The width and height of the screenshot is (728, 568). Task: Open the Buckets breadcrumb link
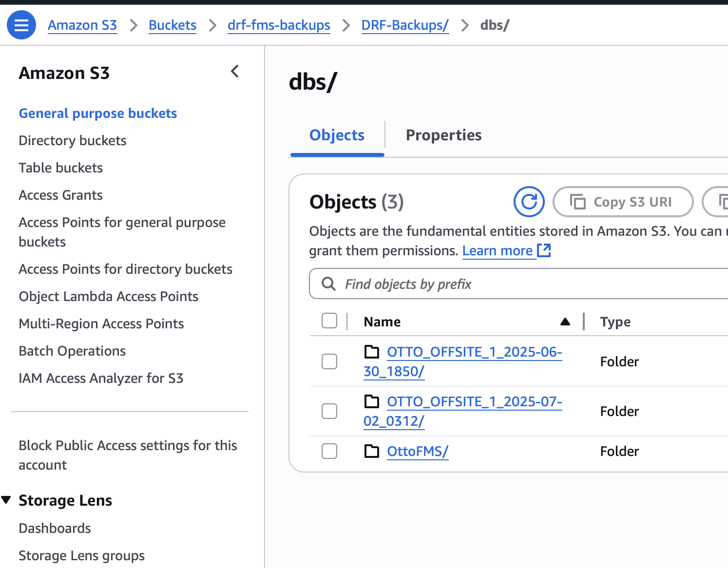click(x=172, y=25)
